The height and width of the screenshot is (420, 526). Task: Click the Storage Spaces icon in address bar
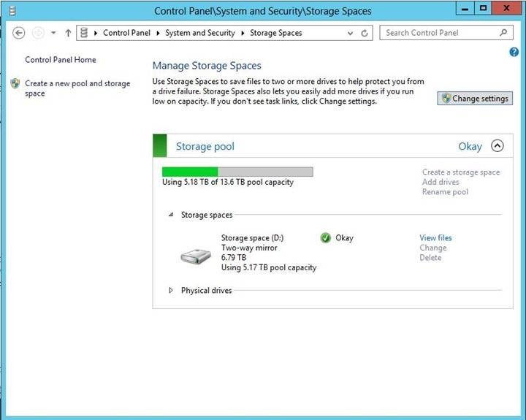coord(84,33)
